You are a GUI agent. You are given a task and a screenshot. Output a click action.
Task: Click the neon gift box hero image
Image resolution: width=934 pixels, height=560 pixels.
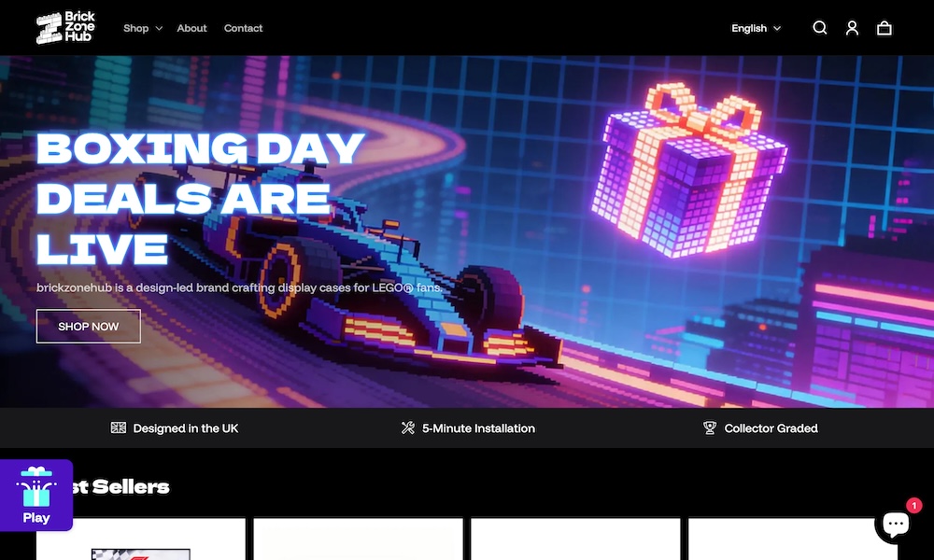(x=689, y=171)
